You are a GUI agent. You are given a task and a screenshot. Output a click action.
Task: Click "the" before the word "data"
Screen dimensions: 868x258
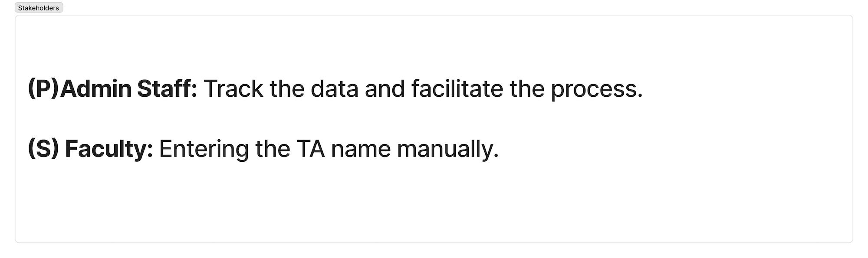tap(287, 88)
